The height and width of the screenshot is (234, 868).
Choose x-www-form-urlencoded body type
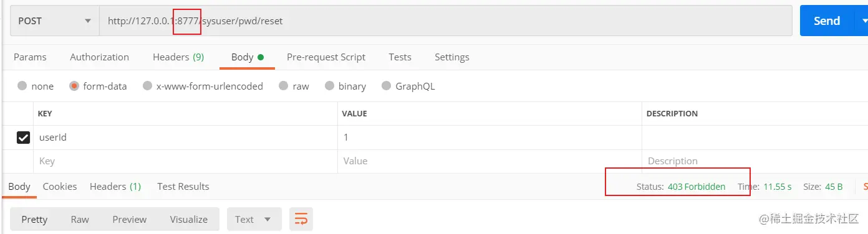point(203,86)
